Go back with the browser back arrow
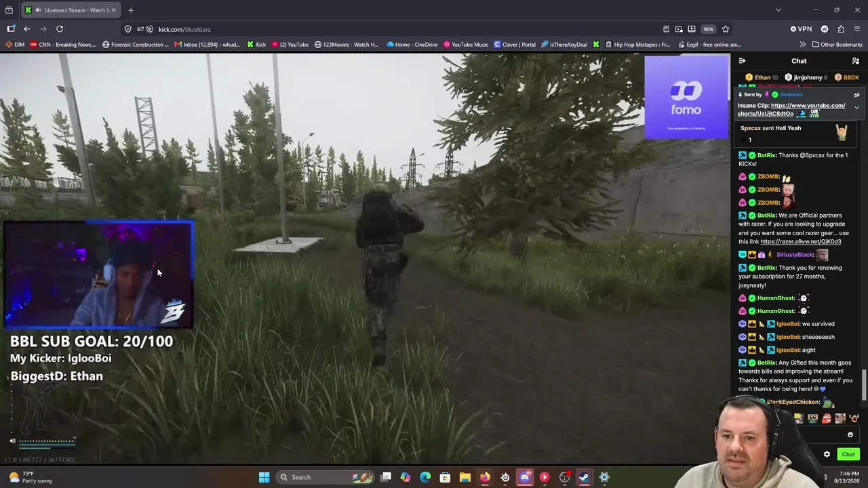This screenshot has width=868, height=488. [27, 29]
